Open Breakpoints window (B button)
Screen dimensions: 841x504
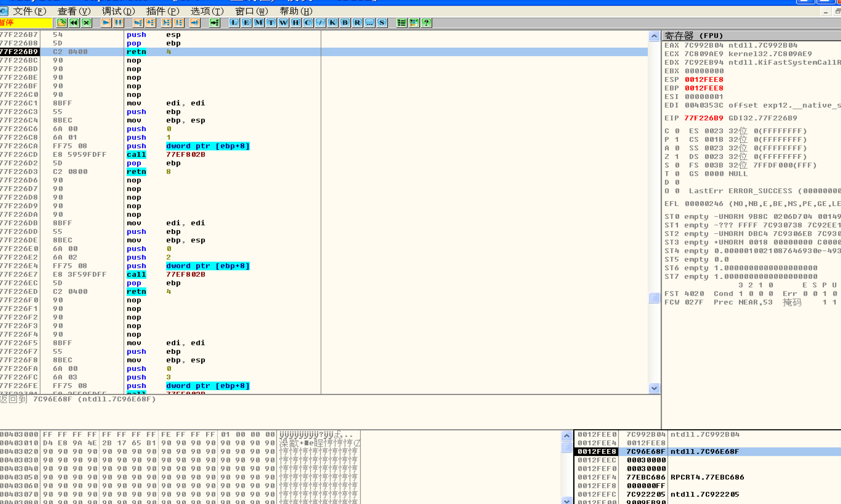tap(345, 23)
